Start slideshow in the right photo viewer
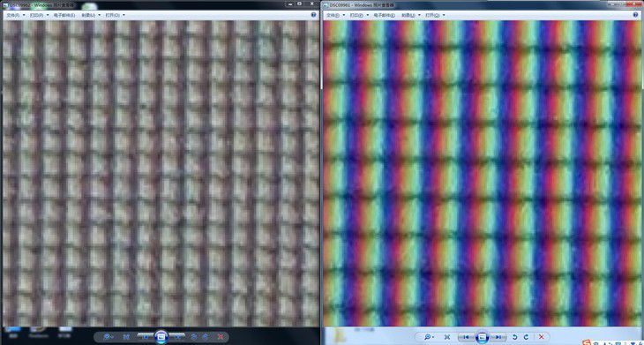Image resolution: width=644 pixels, height=345 pixels. pyautogui.click(x=483, y=337)
